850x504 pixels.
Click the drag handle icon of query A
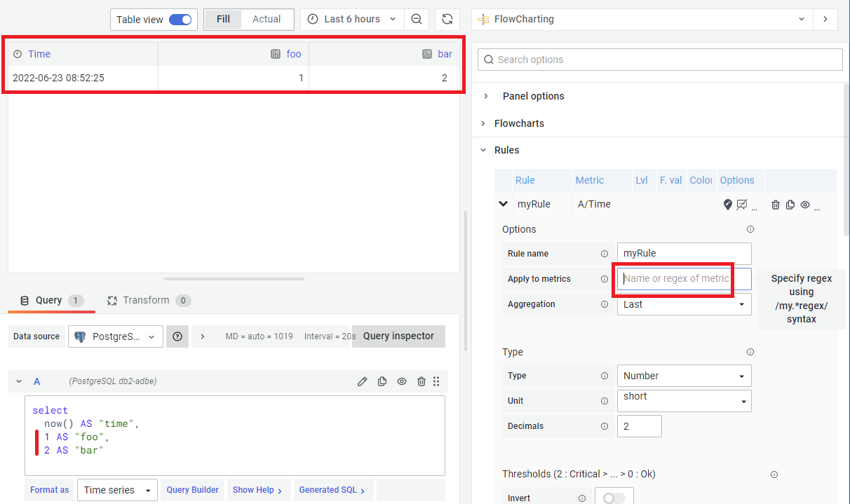pyautogui.click(x=436, y=381)
